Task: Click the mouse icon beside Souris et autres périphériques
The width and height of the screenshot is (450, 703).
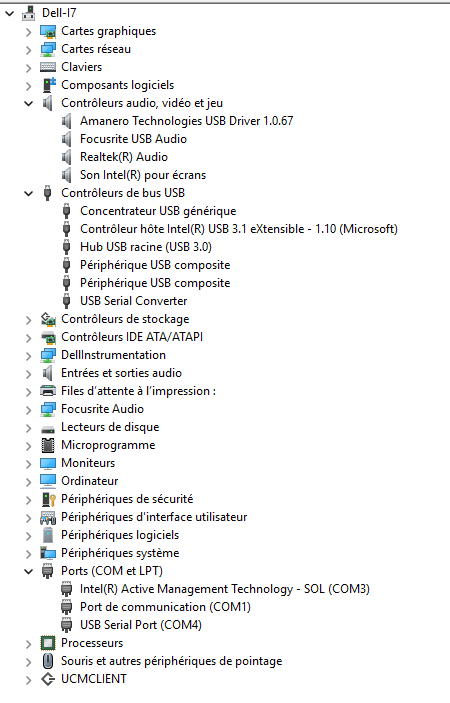Action: [x=48, y=661]
